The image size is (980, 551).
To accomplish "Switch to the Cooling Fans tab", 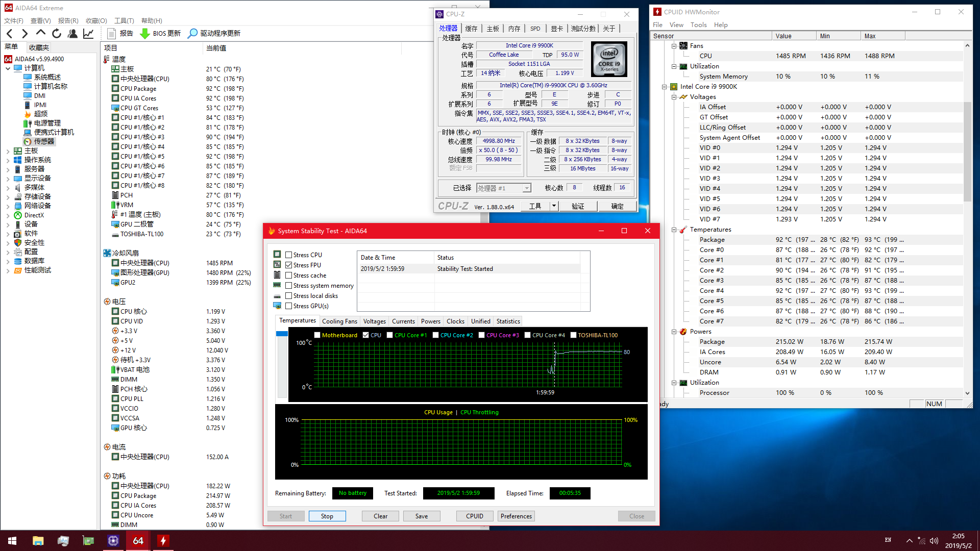I will [x=339, y=321].
